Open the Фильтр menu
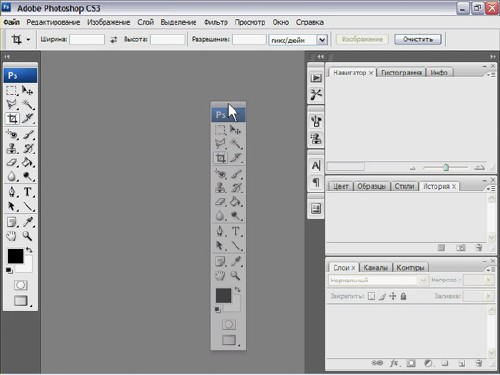500x375 pixels. [x=216, y=22]
